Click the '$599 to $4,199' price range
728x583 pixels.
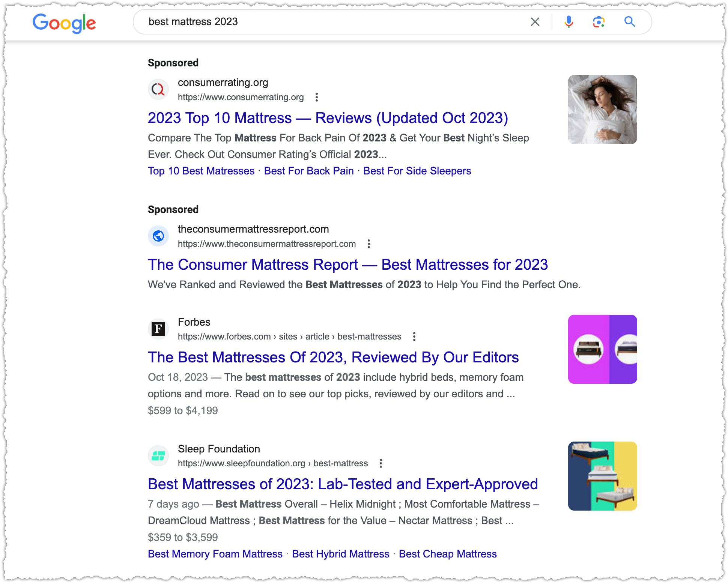pyautogui.click(x=183, y=410)
